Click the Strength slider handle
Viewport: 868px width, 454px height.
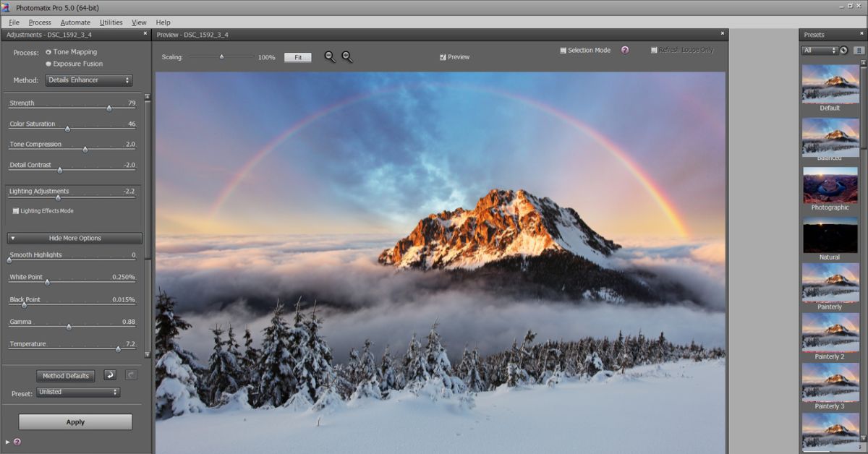[x=109, y=108]
